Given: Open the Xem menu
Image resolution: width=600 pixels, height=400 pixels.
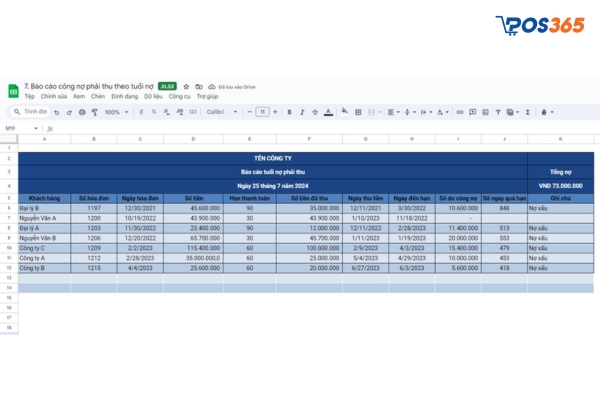Looking at the screenshot, I should [x=79, y=96].
